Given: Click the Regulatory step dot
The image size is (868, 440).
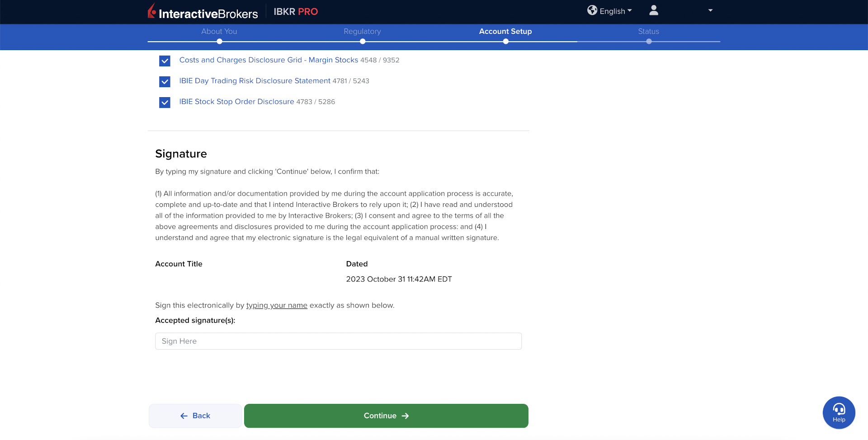Looking at the screenshot, I should pyautogui.click(x=362, y=42).
